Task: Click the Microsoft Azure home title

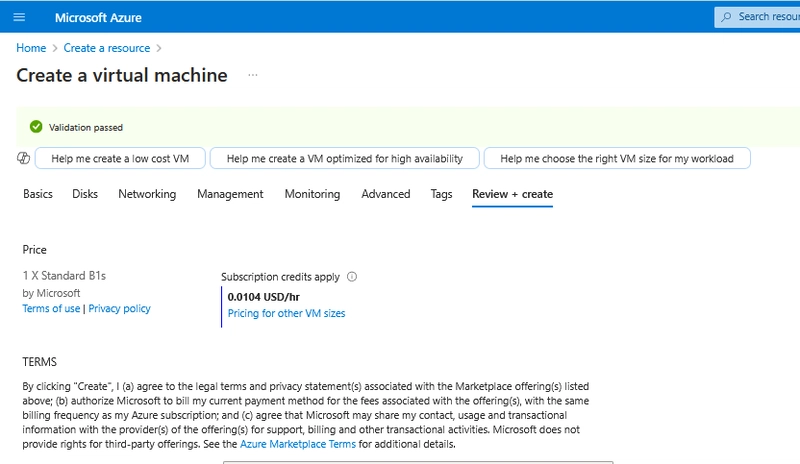Action: point(98,18)
